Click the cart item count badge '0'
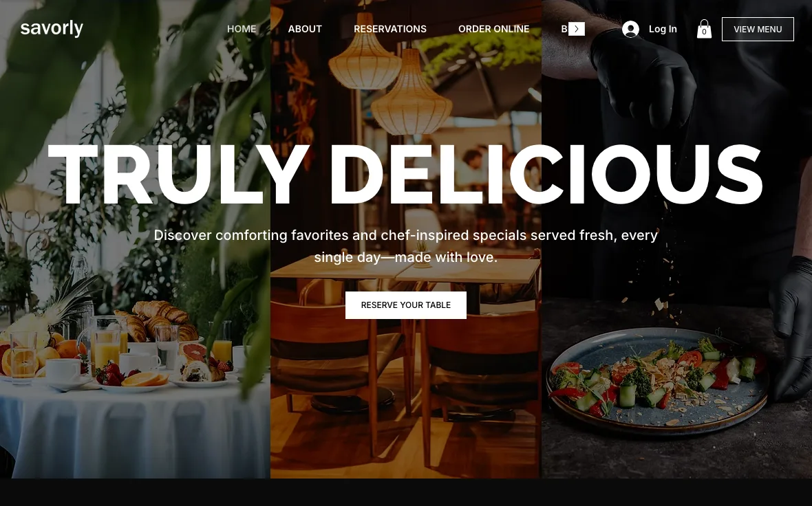Image resolution: width=812 pixels, height=506 pixels. [704, 32]
